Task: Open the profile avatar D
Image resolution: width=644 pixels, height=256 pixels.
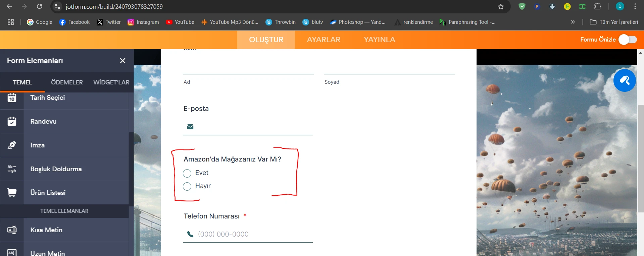Action: (620, 6)
